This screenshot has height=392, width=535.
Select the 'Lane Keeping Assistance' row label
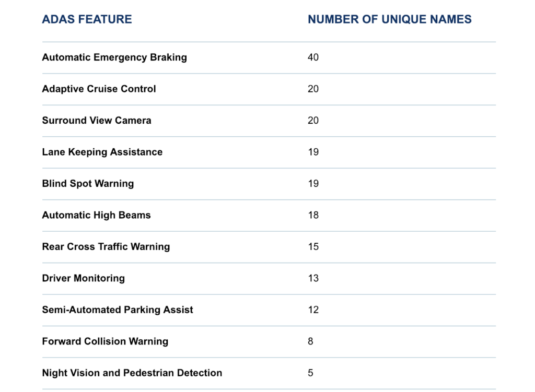click(x=102, y=152)
